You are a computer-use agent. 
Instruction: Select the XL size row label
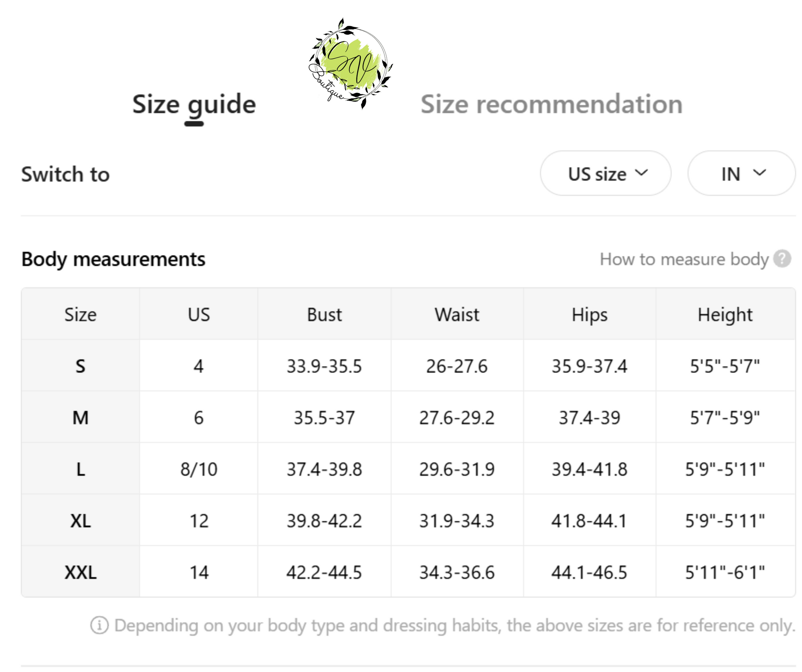(80, 520)
